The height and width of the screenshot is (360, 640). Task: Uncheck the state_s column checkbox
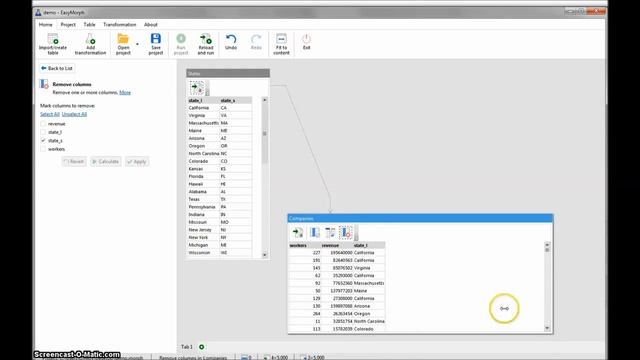pos(43,140)
